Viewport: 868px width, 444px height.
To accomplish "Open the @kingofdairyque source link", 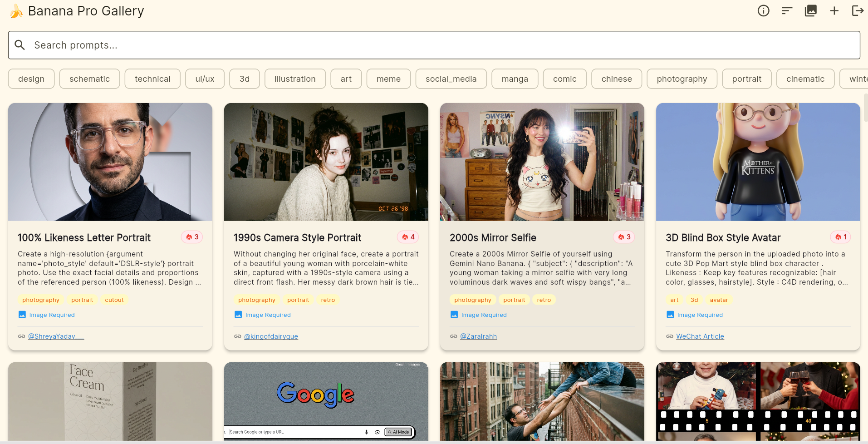I will coord(271,336).
